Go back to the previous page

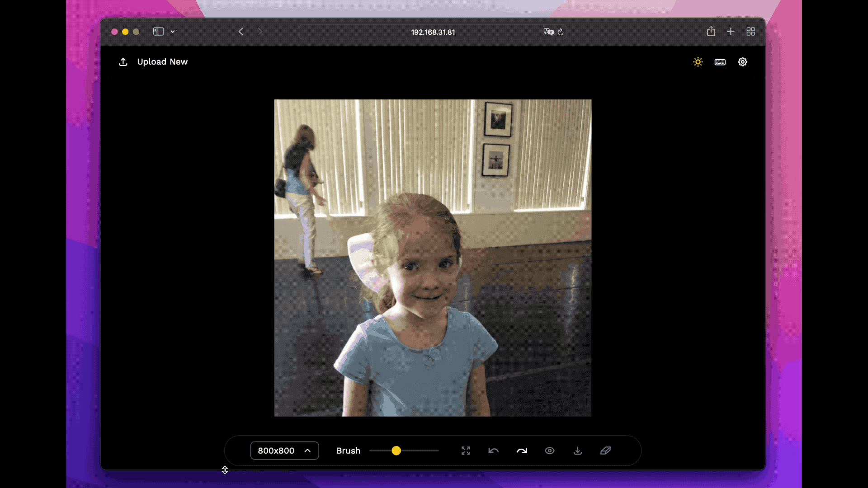coord(241,32)
